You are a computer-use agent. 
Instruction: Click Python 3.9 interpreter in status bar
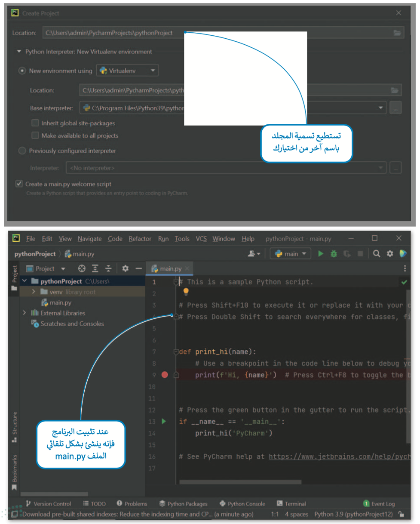point(353,514)
